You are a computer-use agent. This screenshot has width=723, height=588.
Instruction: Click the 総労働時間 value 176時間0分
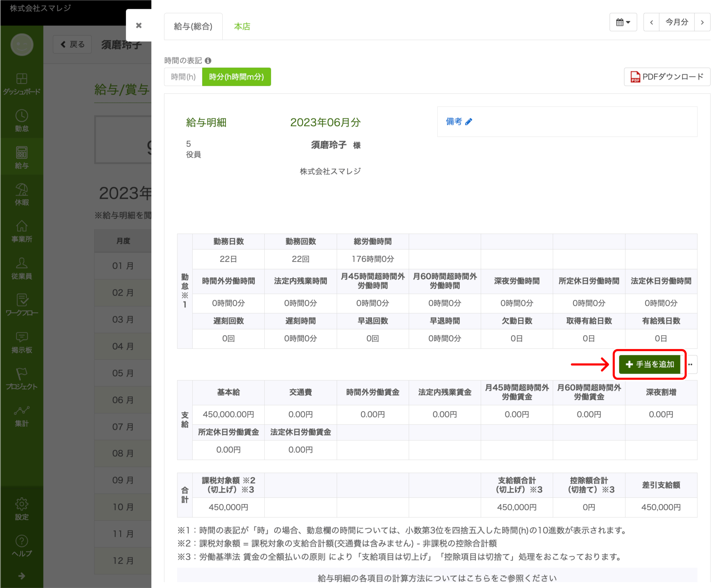(x=373, y=259)
